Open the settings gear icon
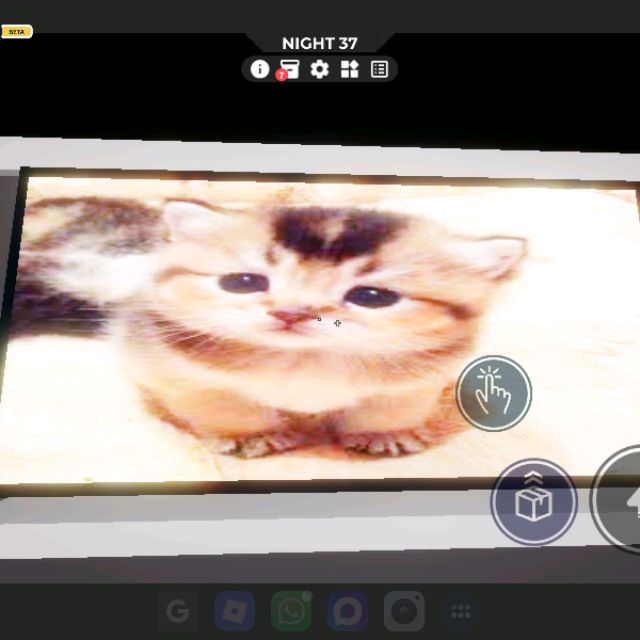 (x=320, y=69)
